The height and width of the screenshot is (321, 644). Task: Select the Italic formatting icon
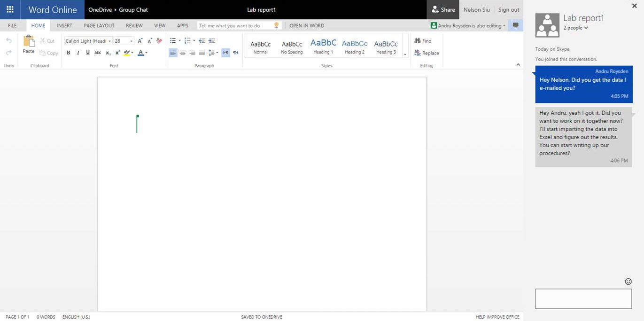[78, 53]
